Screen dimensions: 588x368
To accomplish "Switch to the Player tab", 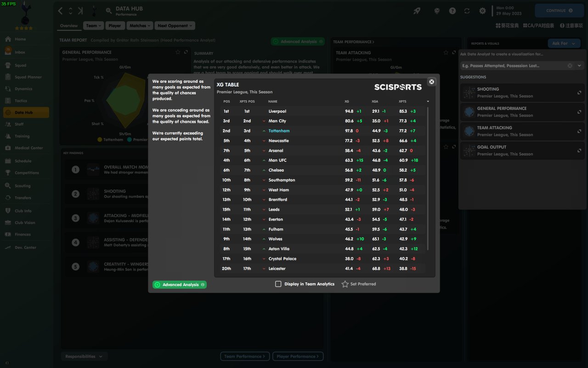I will point(115,26).
